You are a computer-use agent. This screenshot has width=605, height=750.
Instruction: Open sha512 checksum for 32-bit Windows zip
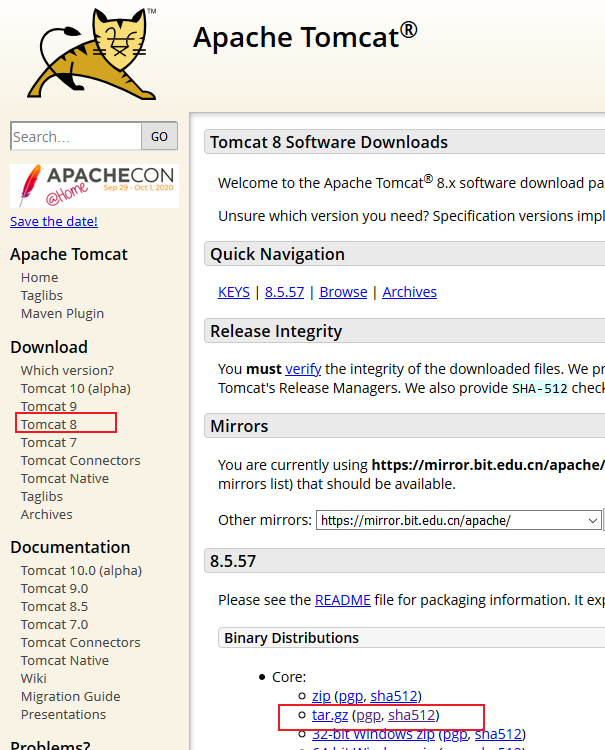click(498, 734)
